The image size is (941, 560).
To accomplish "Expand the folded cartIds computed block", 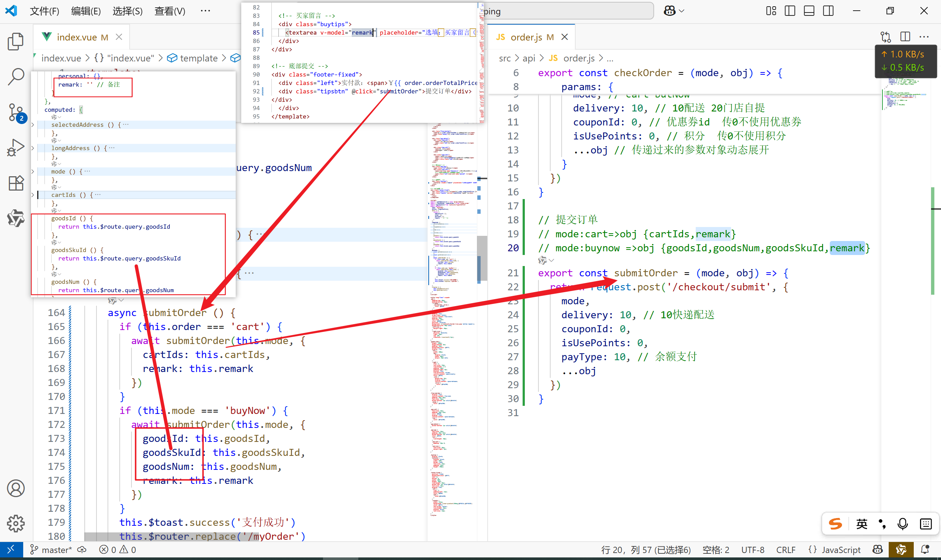I will [x=33, y=195].
